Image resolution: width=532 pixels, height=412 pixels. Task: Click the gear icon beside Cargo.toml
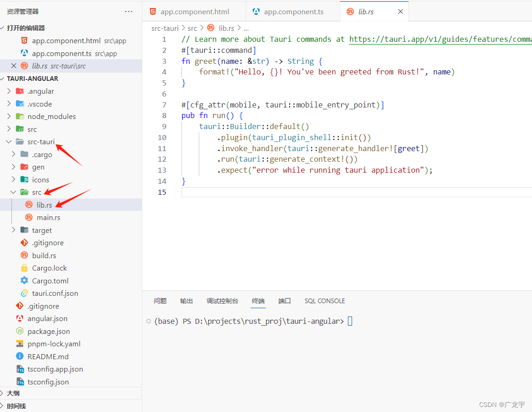click(24, 281)
